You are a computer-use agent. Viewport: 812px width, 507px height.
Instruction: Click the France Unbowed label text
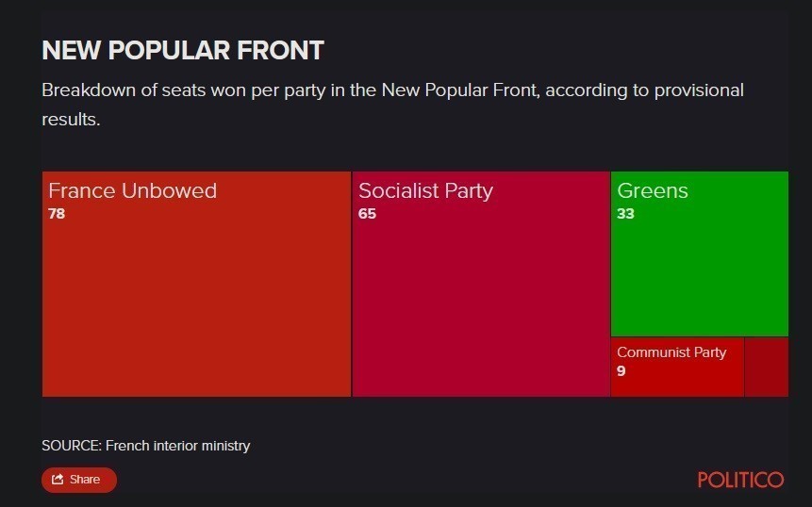[x=132, y=190]
